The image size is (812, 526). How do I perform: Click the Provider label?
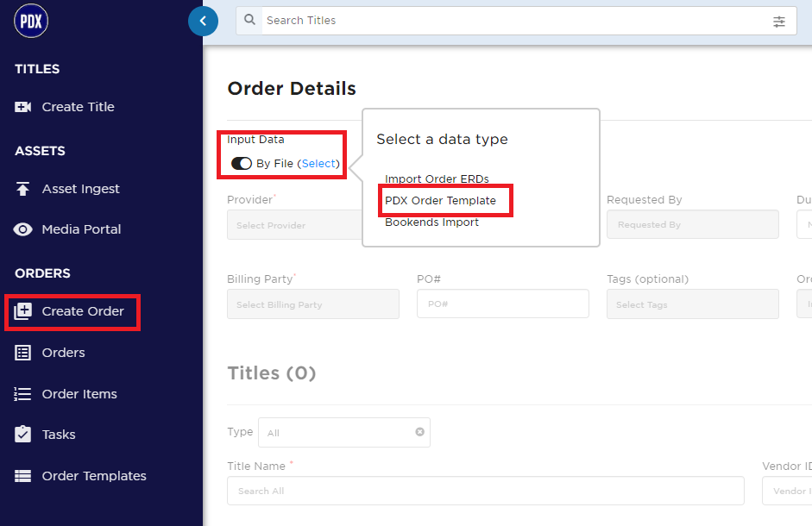[x=250, y=200]
